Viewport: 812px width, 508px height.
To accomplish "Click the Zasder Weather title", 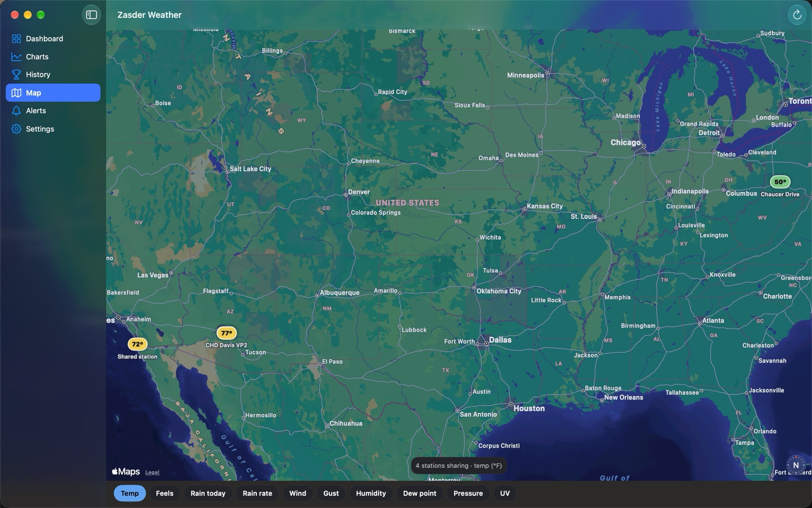I will point(149,15).
